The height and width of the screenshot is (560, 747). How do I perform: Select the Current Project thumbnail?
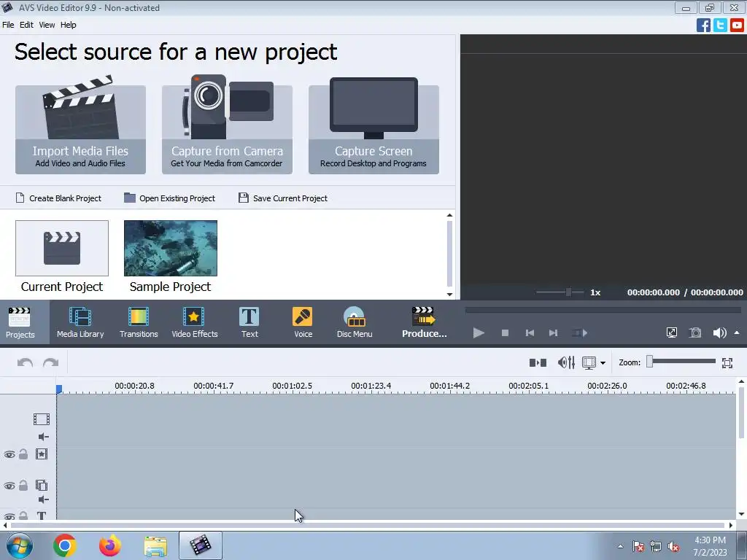click(62, 248)
